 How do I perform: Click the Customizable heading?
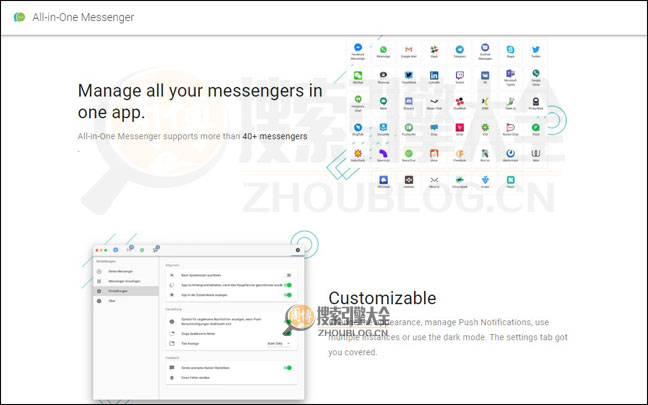pyautogui.click(x=382, y=298)
